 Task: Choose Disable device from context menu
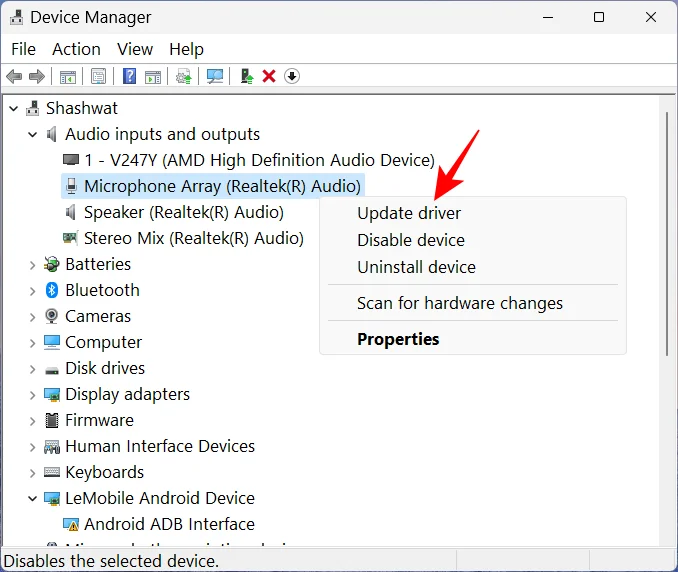pyautogui.click(x=473, y=240)
